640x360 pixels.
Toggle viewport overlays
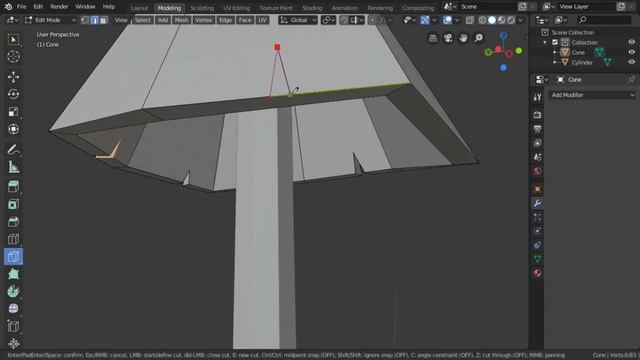click(x=447, y=20)
